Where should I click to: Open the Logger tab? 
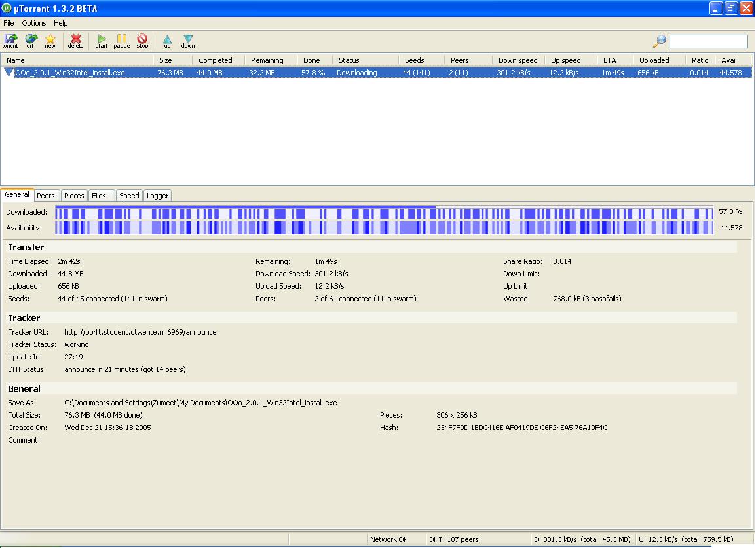[157, 196]
